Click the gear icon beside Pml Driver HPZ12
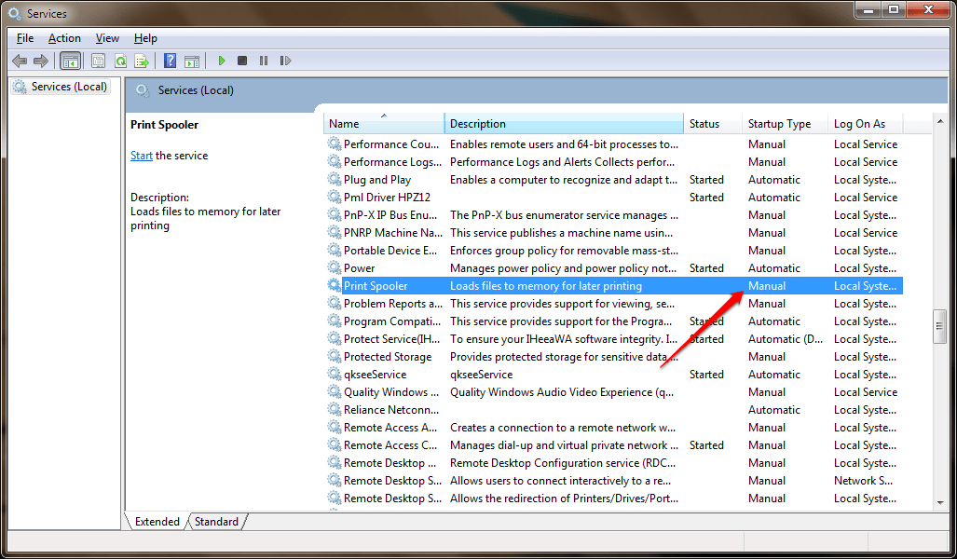 (334, 197)
